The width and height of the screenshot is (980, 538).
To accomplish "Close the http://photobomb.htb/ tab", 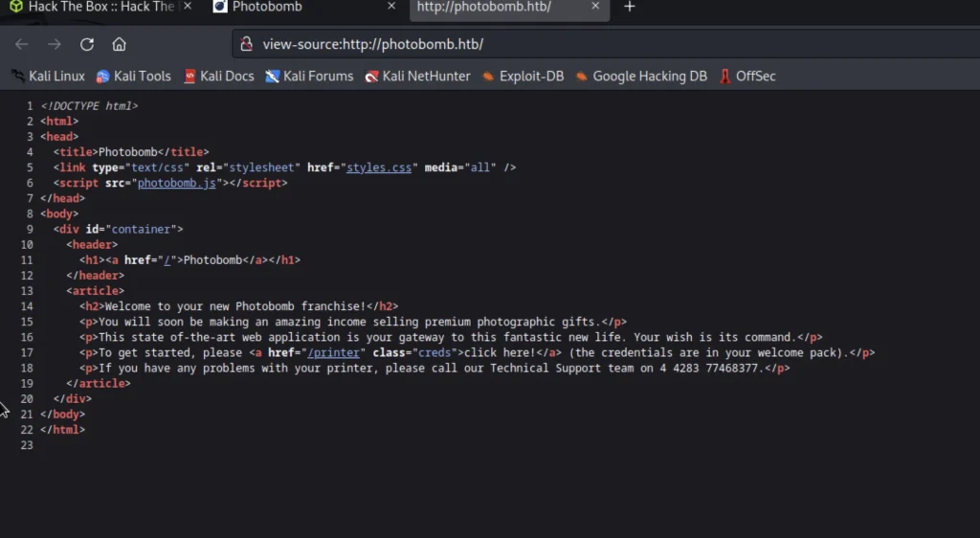I will [x=595, y=6].
